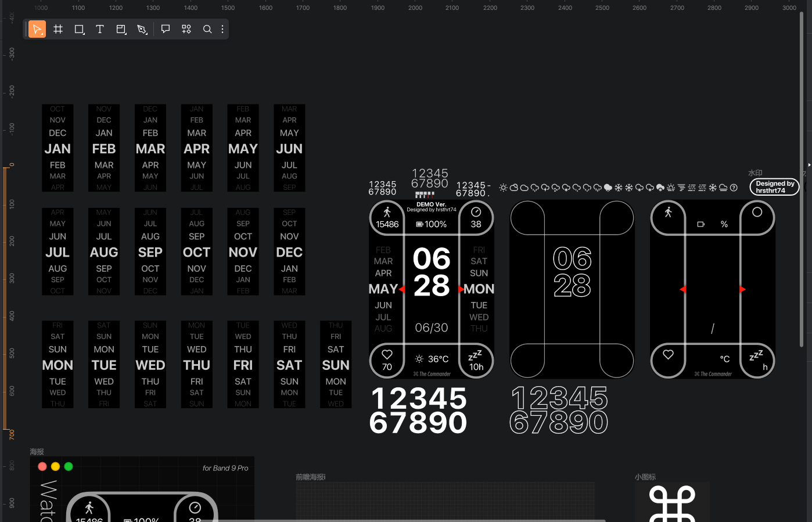This screenshot has height=522, width=812.
Task: Select the Rectangle shape tool
Action: point(79,29)
